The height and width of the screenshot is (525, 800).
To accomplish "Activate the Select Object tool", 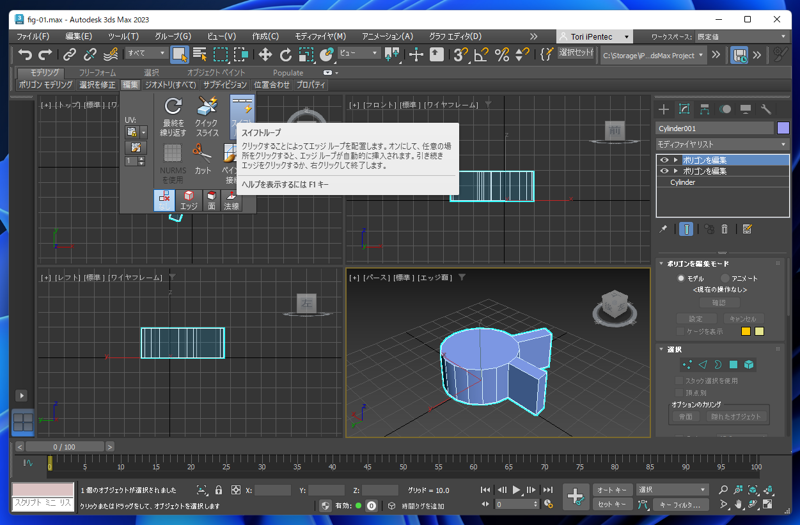I will (179, 55).
